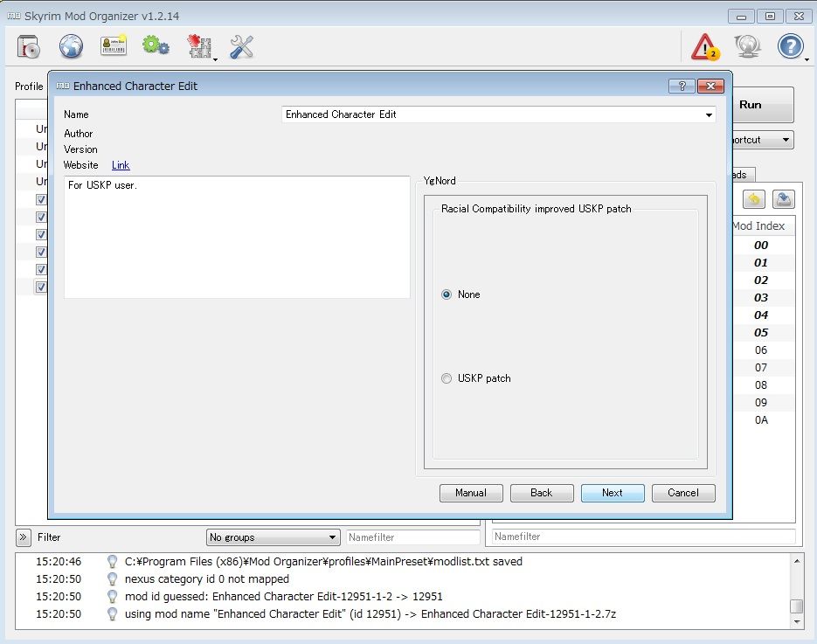The width and height of the screenshot is (817, 644).
Task: Click the lightbulb icon on the using mod name log
Action: [x=112, y=613]
